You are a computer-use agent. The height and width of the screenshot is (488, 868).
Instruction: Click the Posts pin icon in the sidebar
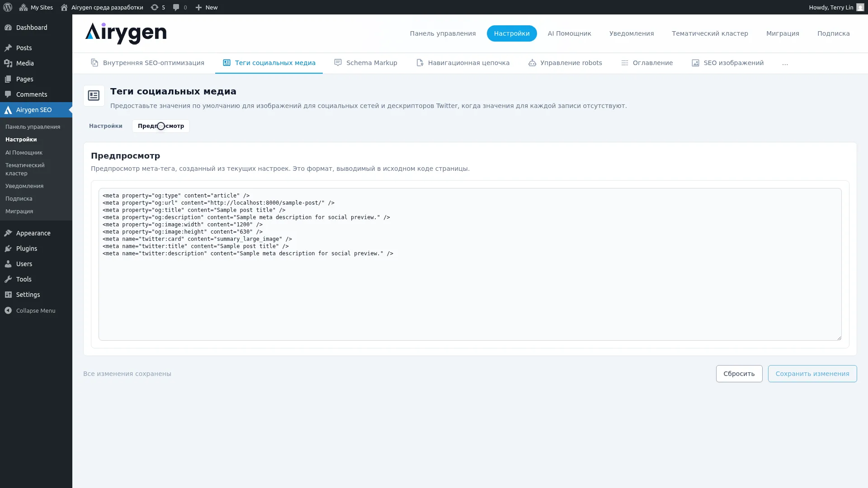[8, 48]
